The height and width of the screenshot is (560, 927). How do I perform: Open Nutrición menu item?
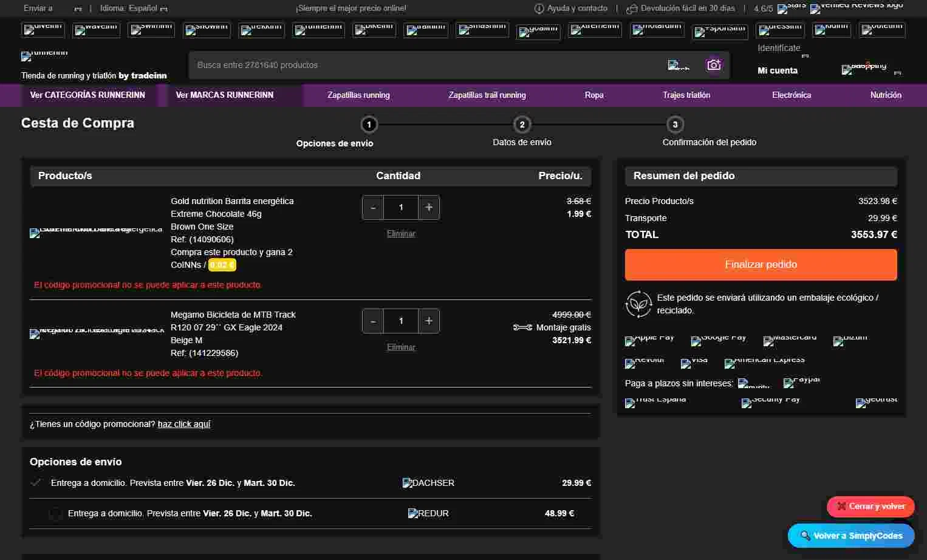[886, 95]
